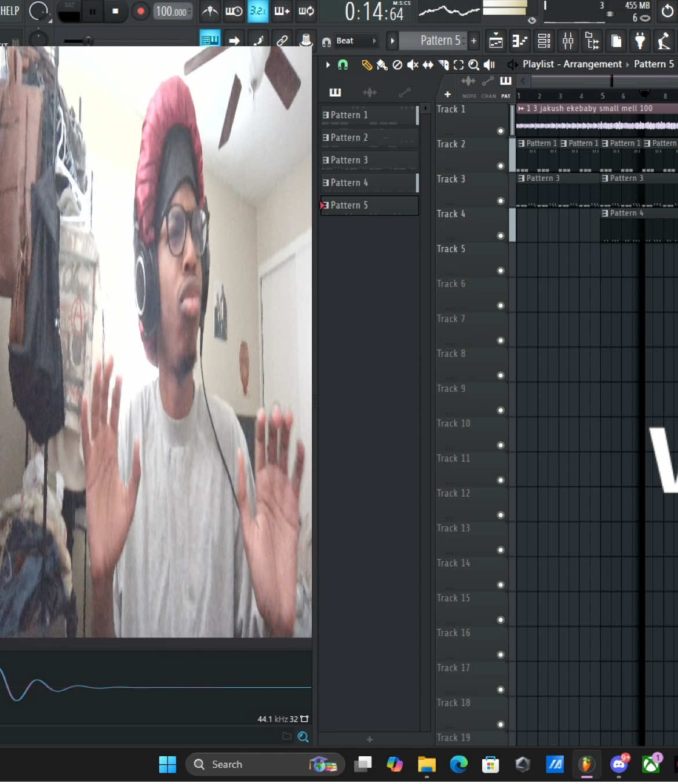Toggle the 3.2.1 countdown before recording
Screen dimensions: 678x784
coord(257,11)
